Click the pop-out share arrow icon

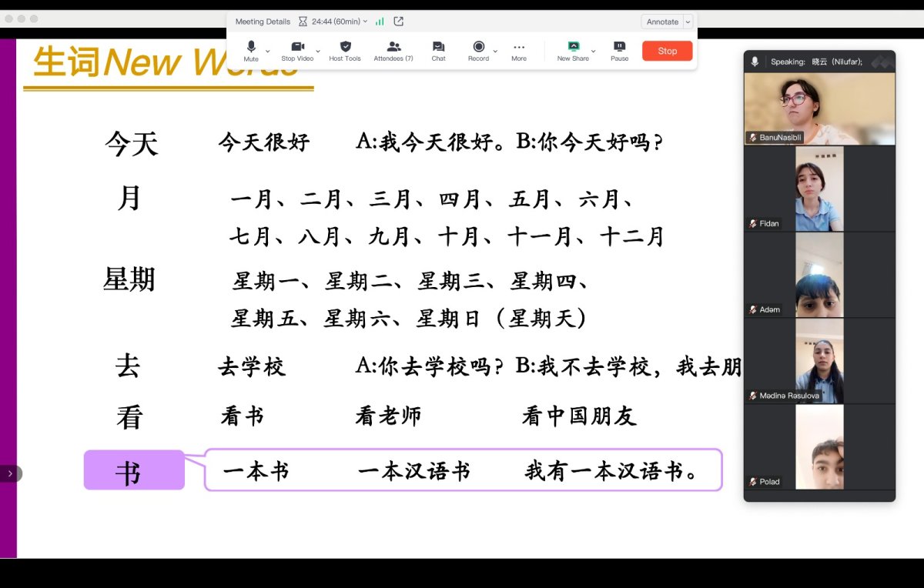398,22
